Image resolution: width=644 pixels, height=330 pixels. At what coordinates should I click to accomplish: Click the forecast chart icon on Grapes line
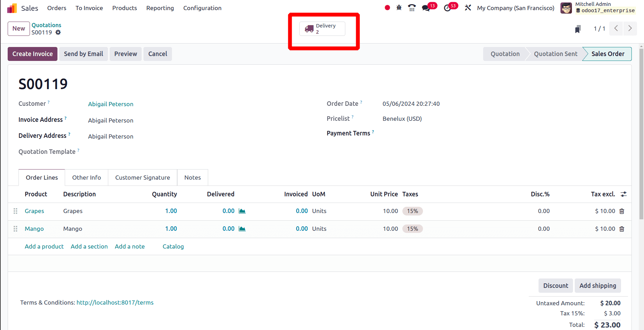point(242,211)
